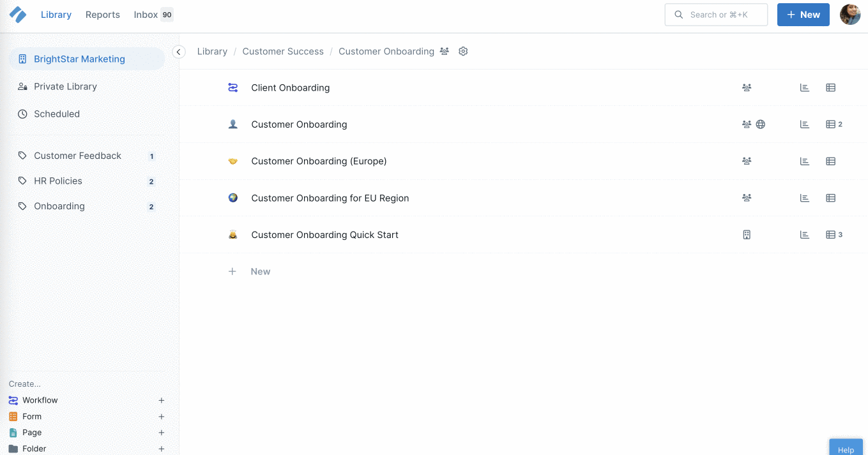The height and width of the screenshot is (455, 868).
Task: Click the Customer Onboarding public globe icon
Action: 761,124
